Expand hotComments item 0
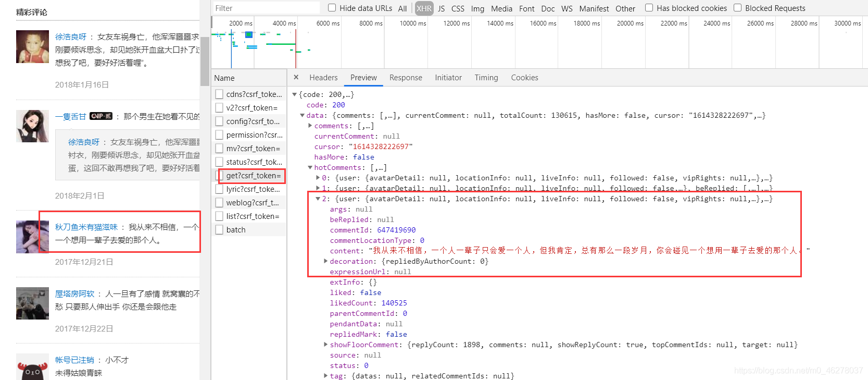 [x=318, y=178]
